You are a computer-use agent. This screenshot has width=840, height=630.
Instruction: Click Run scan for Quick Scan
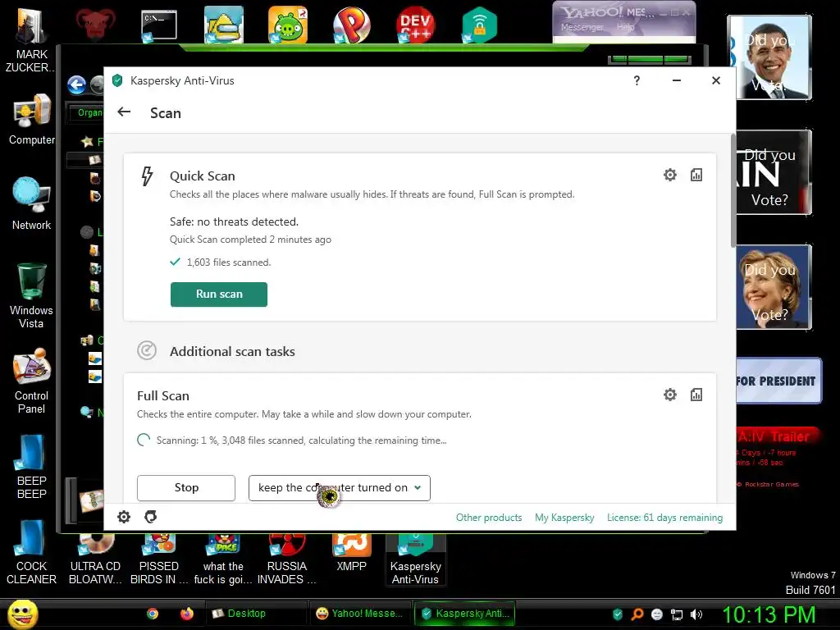pos(218,294)
